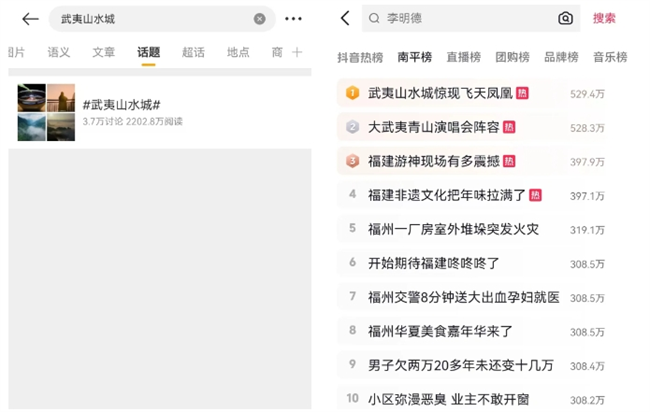
Task: Click hot tag beside 福建非遗文化把年味拉满了
Action: tap(536, 195)
